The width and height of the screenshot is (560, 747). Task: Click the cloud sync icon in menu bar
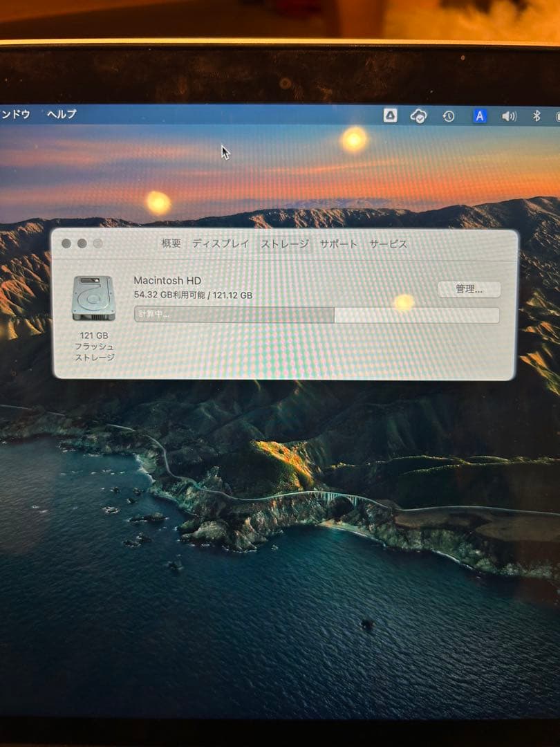[419, 116]
